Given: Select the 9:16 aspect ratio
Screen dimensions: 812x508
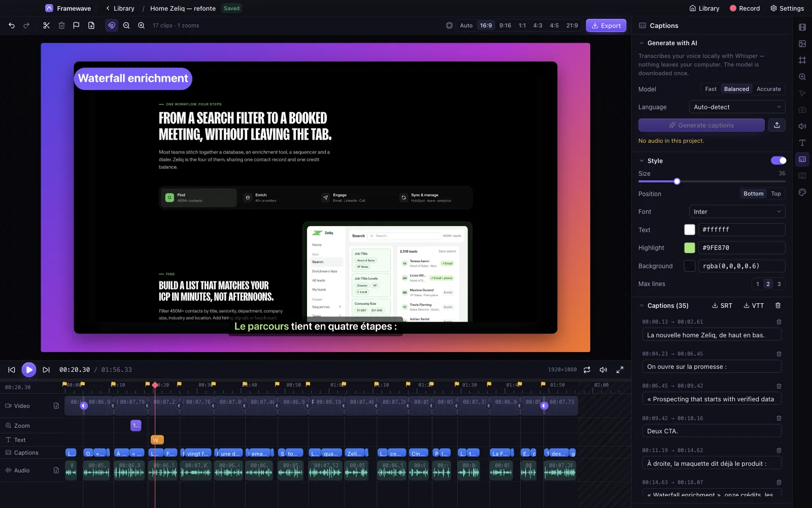Looking at the screenshot, I should pos(505,25).
